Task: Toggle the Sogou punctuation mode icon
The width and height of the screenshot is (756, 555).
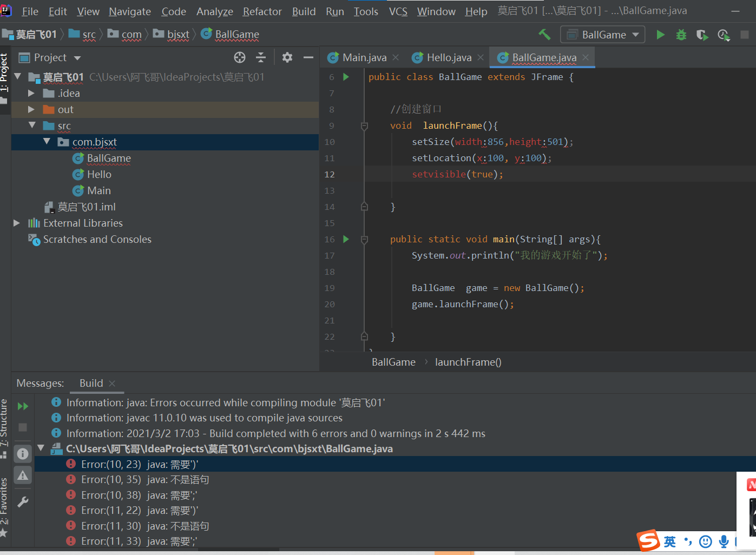Action: (688, 541)
